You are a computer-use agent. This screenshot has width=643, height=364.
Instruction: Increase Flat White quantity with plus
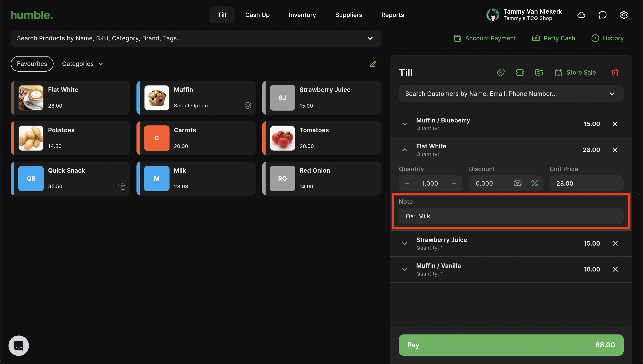[454, 183]
